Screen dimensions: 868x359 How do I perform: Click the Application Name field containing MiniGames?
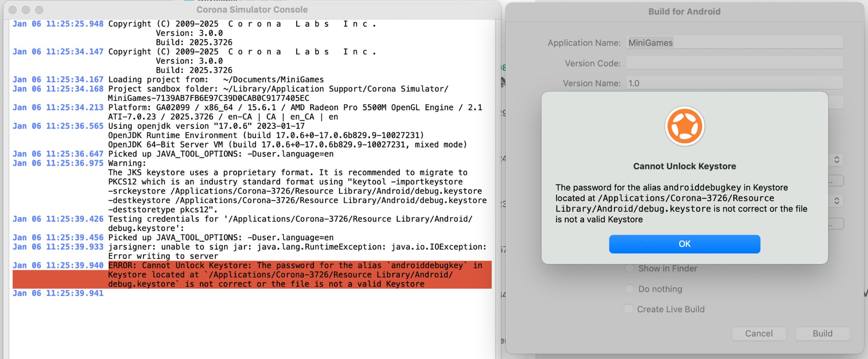(x=734, y=43)
